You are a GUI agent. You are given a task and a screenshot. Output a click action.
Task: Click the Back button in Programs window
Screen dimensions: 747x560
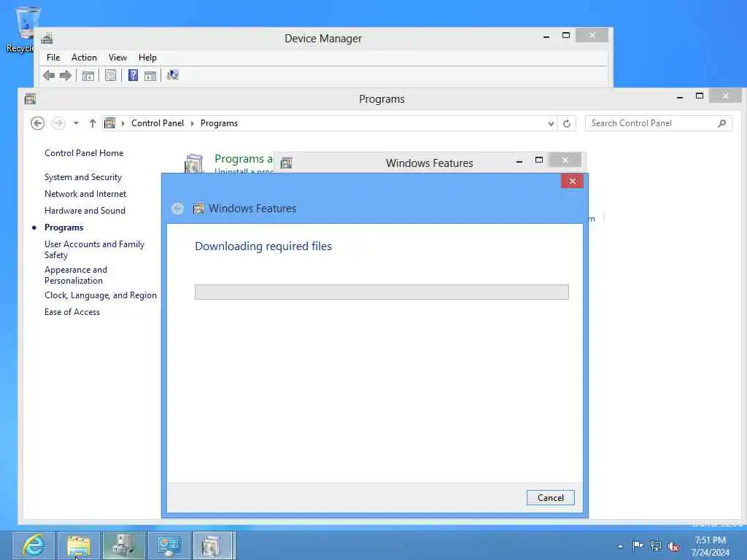click(x=38, y=123)
